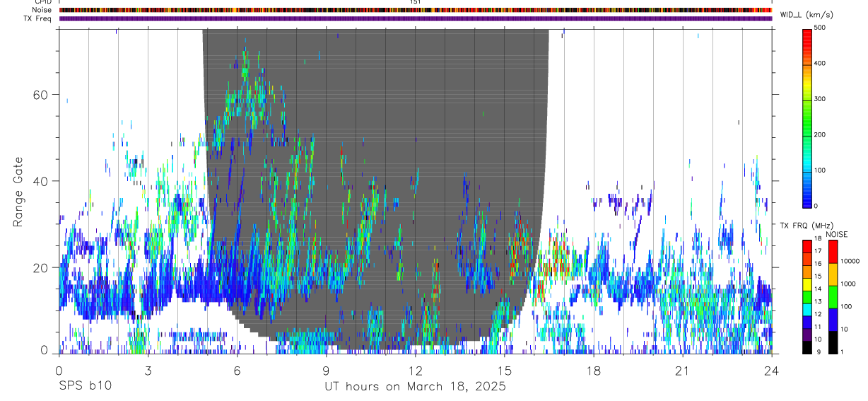
Task: Click the multicolored Noise strip above the plot
Action: (x=416, y=10)
